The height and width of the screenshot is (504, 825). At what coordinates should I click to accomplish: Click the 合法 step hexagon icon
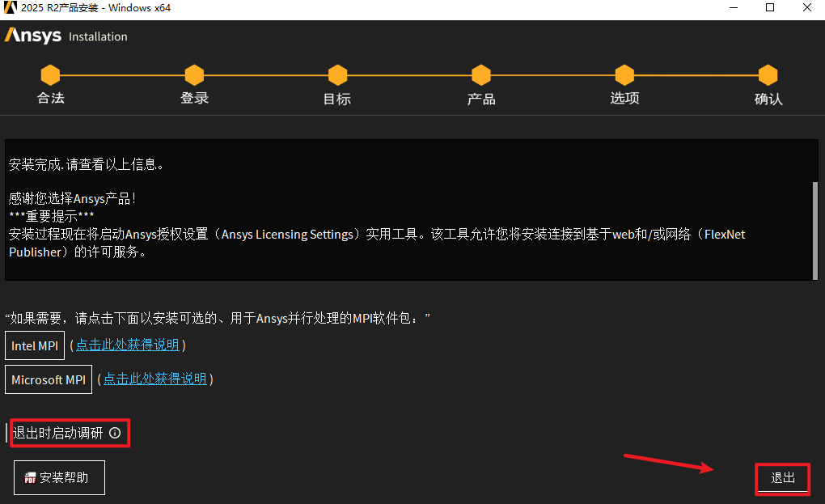click(x=50, y=75)
